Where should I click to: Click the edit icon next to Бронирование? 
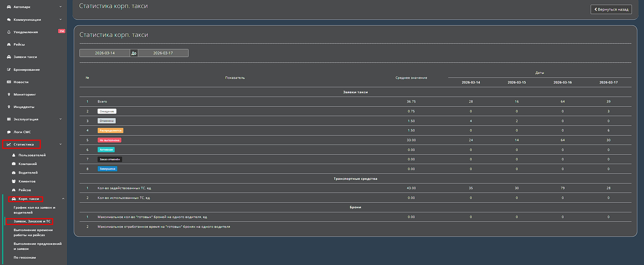(9, 70)
